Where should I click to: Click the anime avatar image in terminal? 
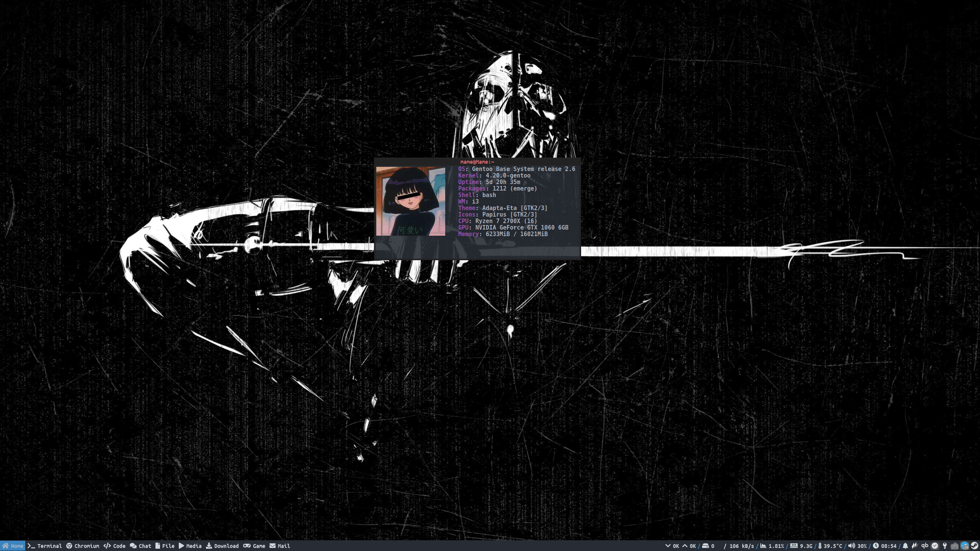pos(410,201)
